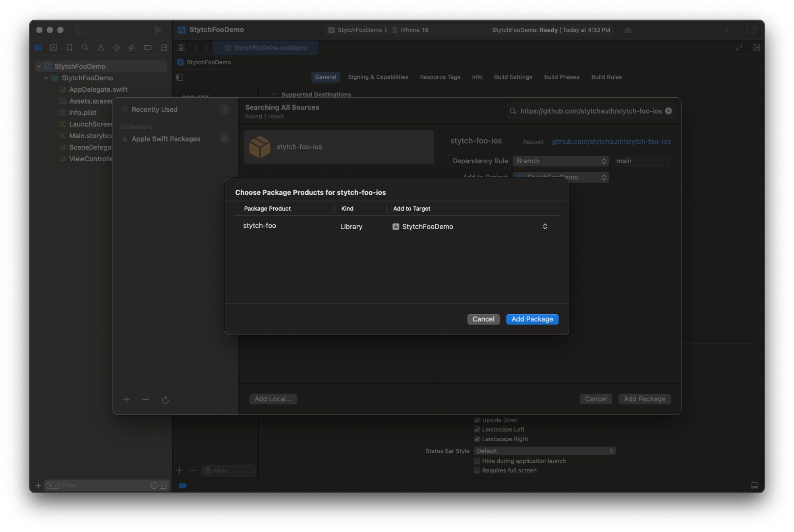Image resolution: width=794 pixels, height=532 pixels.
Task: Switch to Build Phases tab
Action: click(x=561, y=77)
